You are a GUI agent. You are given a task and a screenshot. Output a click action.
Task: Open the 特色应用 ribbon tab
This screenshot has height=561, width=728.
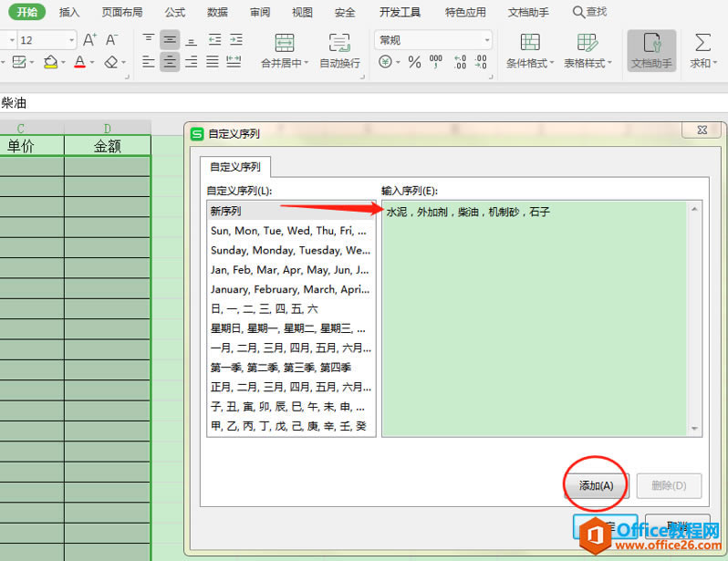tap(465, 13)
